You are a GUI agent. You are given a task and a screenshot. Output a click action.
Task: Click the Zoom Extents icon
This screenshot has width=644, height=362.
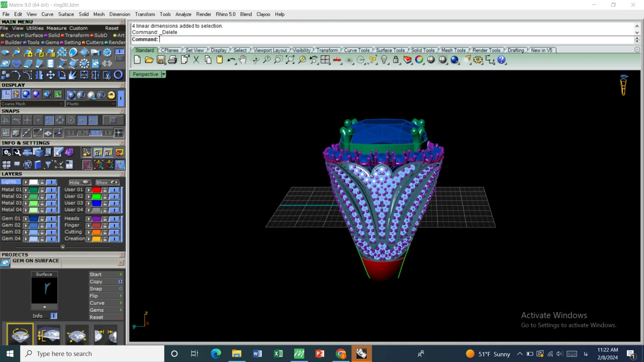tap(290, 60)
